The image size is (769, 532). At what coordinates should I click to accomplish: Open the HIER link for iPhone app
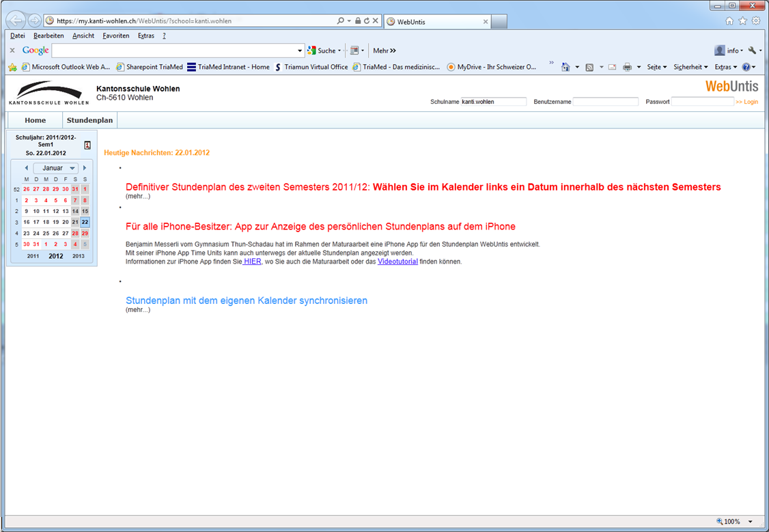[252, 262]
